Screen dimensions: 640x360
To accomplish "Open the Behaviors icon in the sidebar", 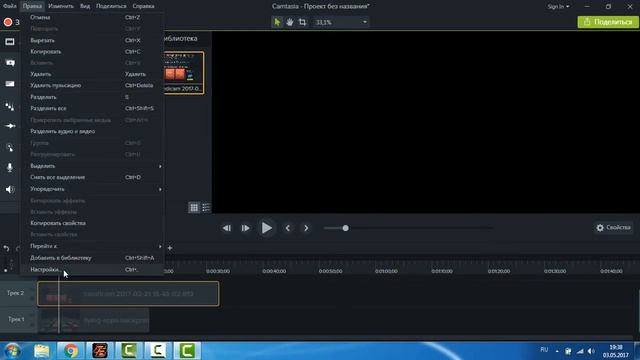I will coord(10,106).
